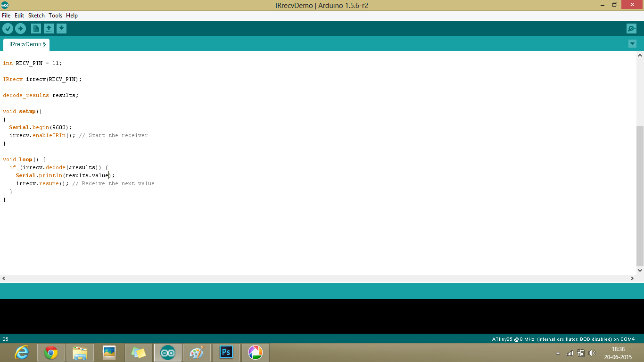This screenshot has height=362, width=644.
Task: Open the tab options dropdown arrow
Action: pyautogui.click(x=632, y=44)
